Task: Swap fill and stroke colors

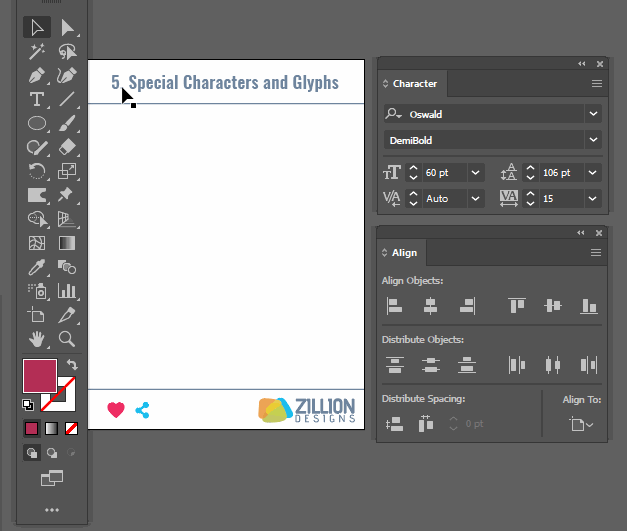Action: click(x=72, y=365)
